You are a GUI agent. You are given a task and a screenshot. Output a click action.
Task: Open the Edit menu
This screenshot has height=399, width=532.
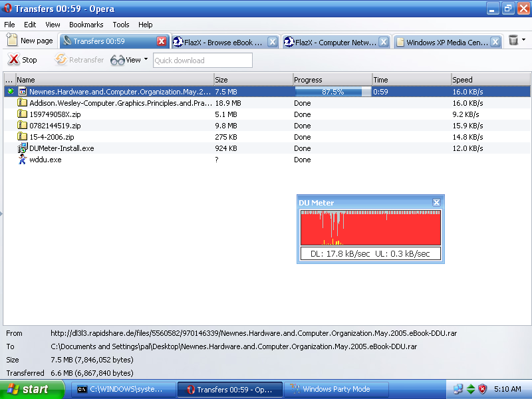(x=30, y=25)
